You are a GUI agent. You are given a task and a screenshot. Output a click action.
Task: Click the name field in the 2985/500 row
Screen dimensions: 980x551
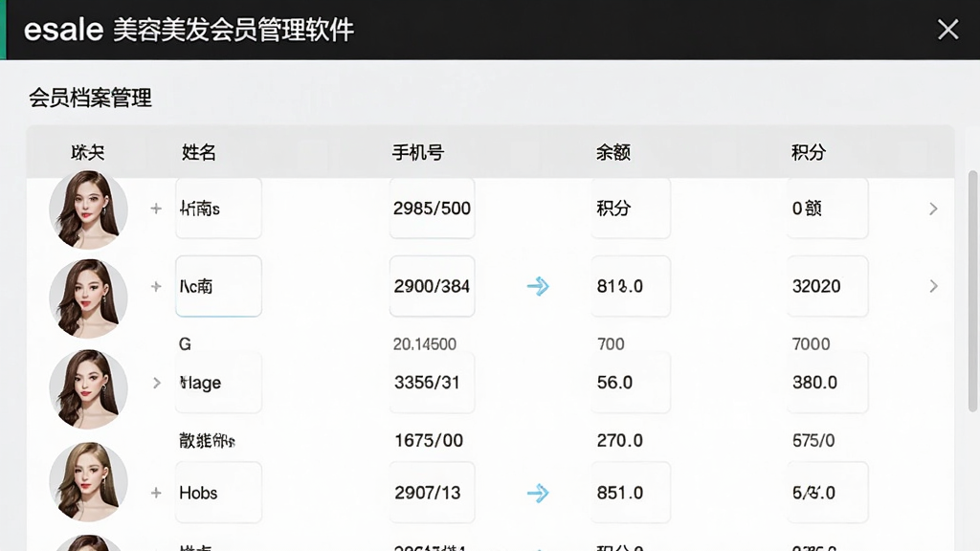point(218,208)
